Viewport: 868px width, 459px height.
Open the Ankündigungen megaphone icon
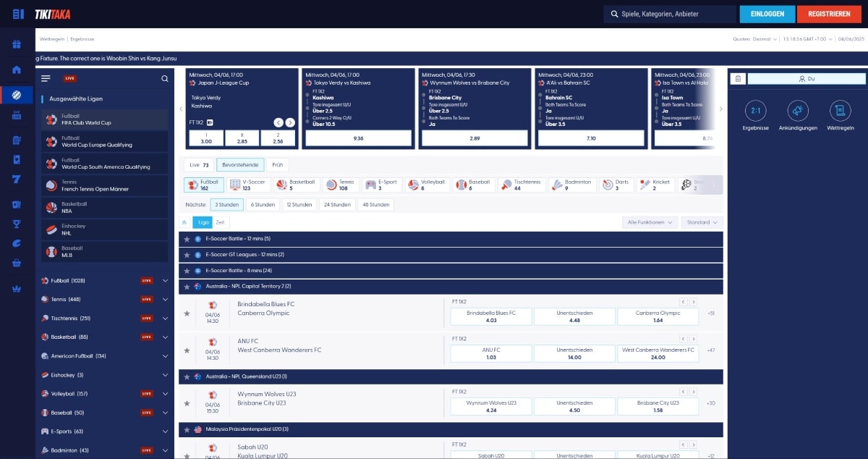(798, 111)
